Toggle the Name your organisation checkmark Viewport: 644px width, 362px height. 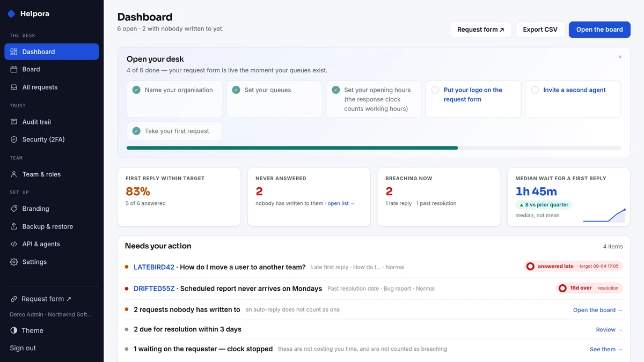click(136, 90)
